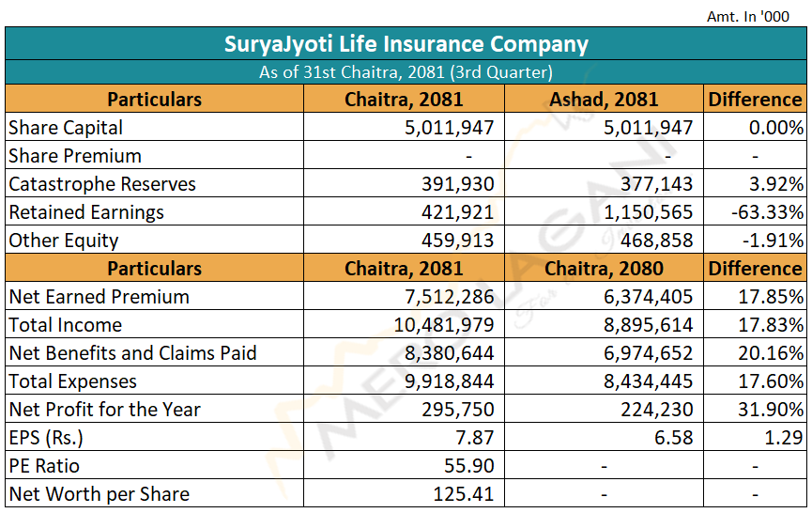Viewport: 812px width, 513px height.
Task: Select the Net Profit for the Year label
Action: coord(104,410)
